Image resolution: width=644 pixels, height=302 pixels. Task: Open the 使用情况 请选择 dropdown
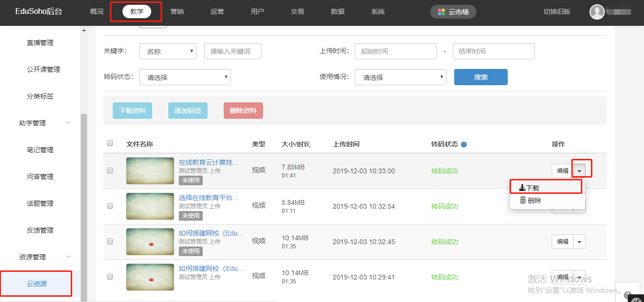pyautogui.click(x=400, y=77)
